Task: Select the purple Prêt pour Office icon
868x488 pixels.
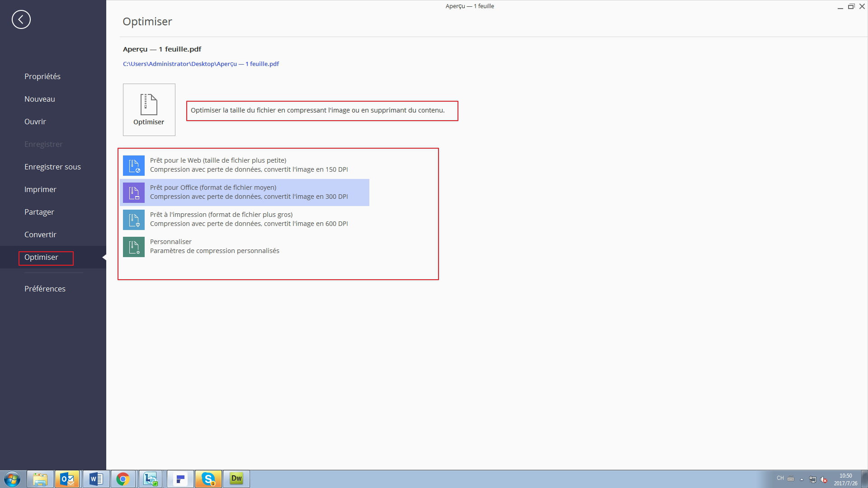Action: coord(134,192)
